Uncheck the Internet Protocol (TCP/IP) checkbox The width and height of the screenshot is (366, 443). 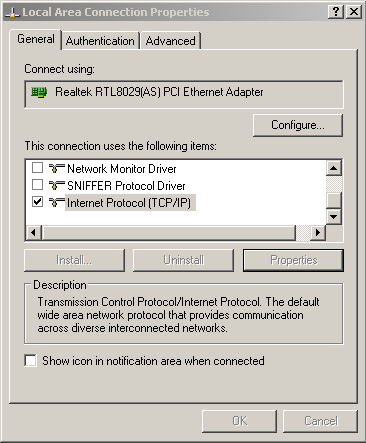(x=37, y=202)
